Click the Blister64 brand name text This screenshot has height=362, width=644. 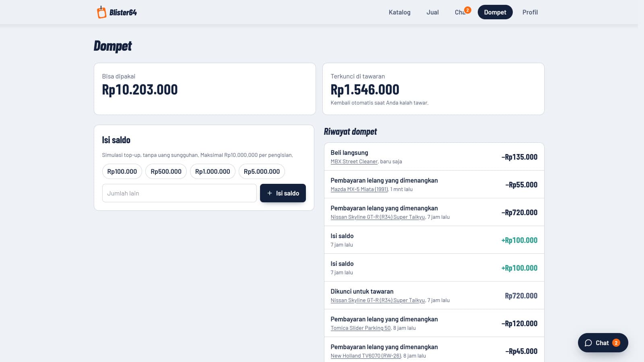click(123, 12)
